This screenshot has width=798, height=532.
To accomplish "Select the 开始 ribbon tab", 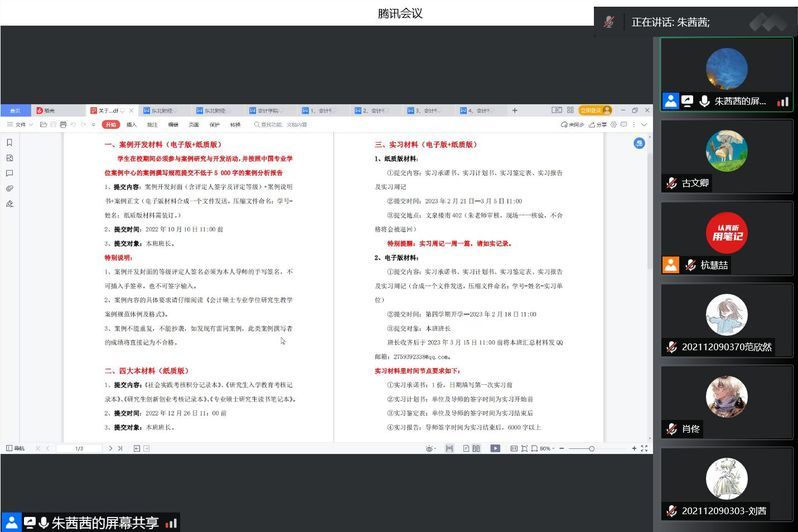I will tap(110, 125).
